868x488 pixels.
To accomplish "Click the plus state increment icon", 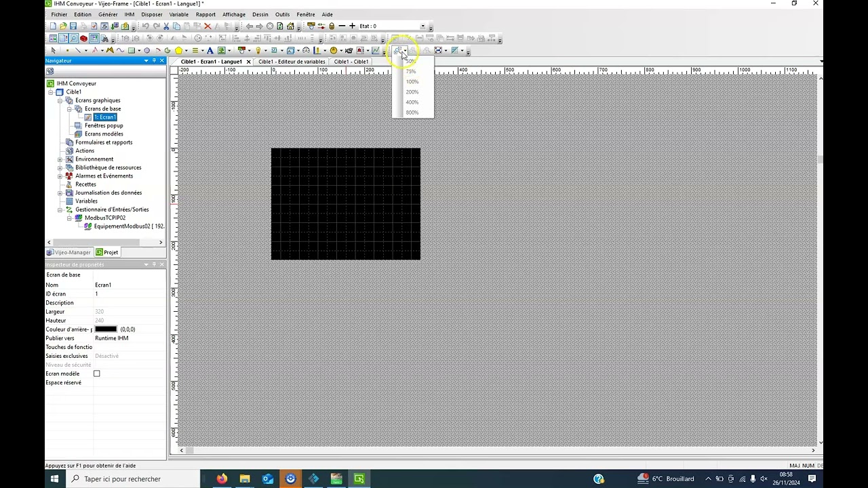I will 352,26.
